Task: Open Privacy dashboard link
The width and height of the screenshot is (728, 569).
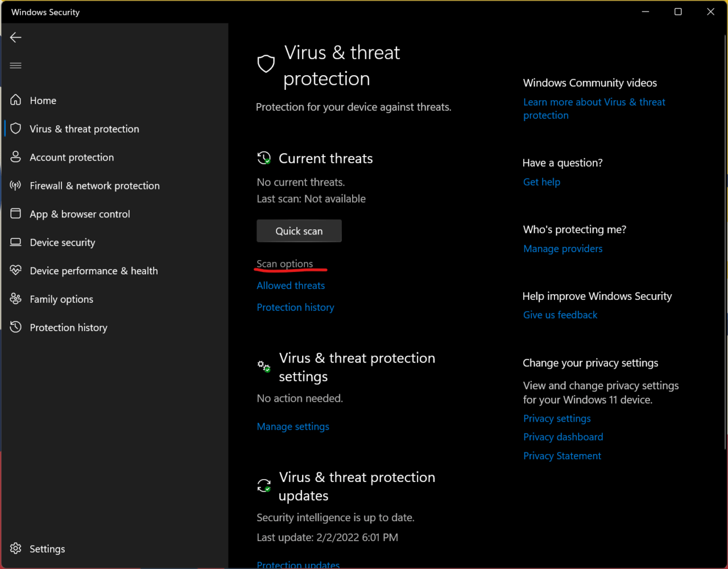Action: [563, 437]
